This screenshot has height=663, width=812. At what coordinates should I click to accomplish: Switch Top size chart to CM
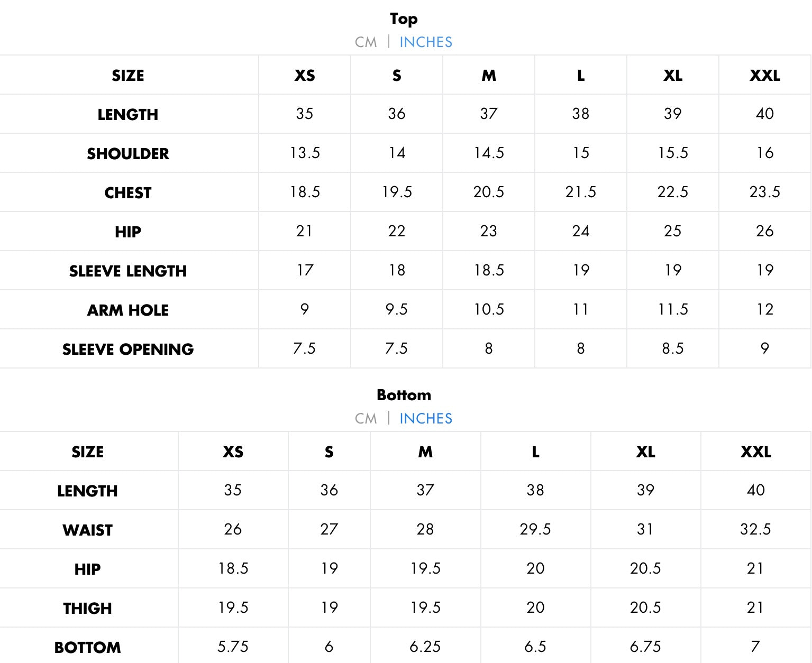[366, 42]
